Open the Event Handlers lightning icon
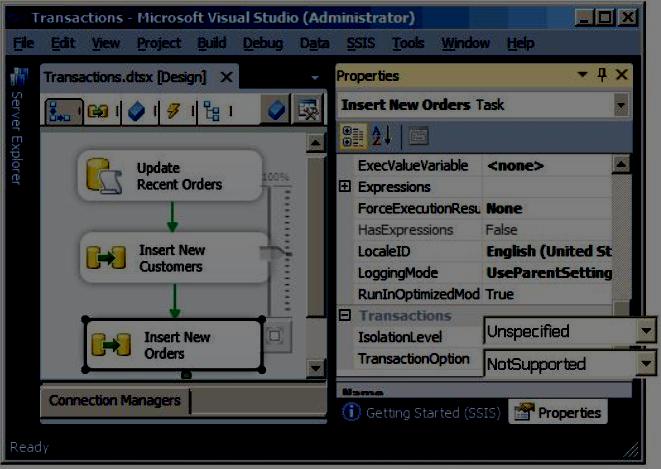This screenshot has height=469, width=661. pos(174,111)
